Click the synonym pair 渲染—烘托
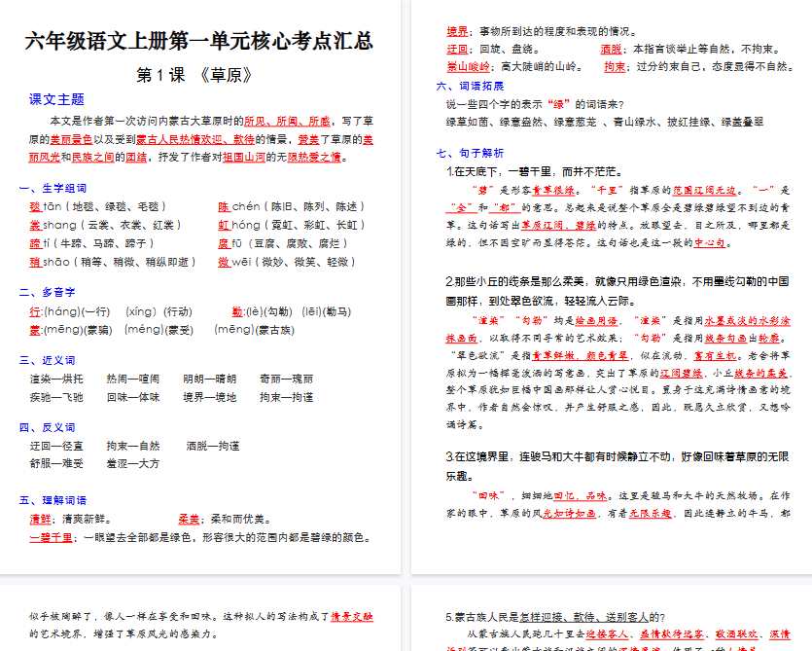This screenshot has width=812, height=651. point(56,379)
